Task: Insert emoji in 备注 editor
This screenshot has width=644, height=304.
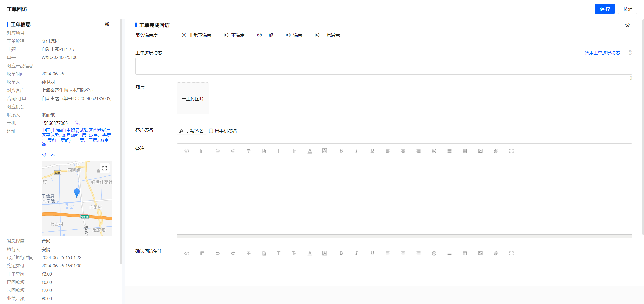Action: pyautogui.click(x=434, y=151)
